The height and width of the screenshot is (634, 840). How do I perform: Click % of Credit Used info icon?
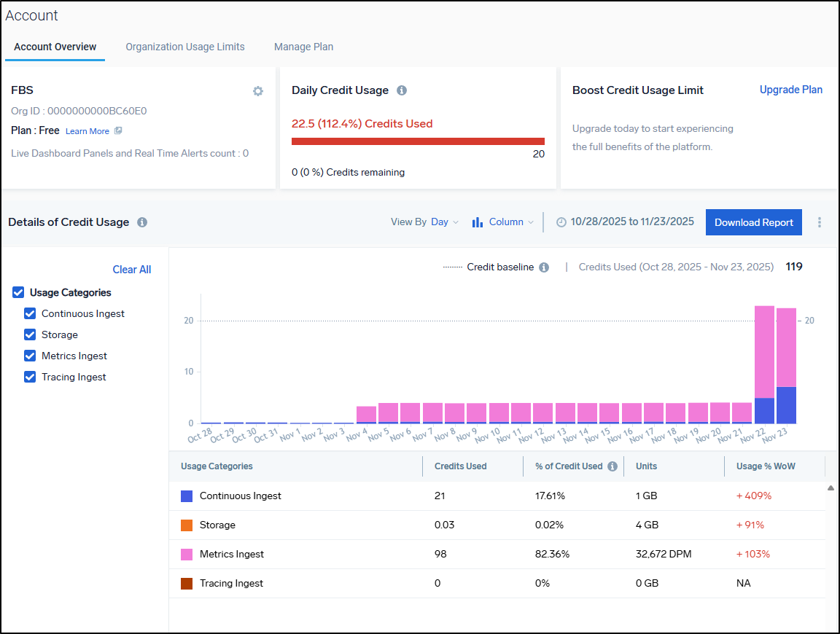612,466
